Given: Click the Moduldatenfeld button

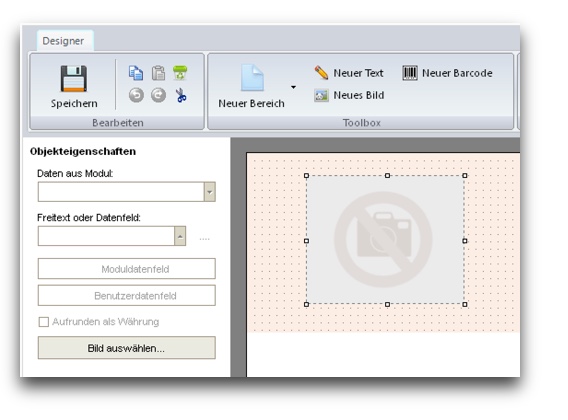Looking at the screenshot, I should (x=126, y=269).
